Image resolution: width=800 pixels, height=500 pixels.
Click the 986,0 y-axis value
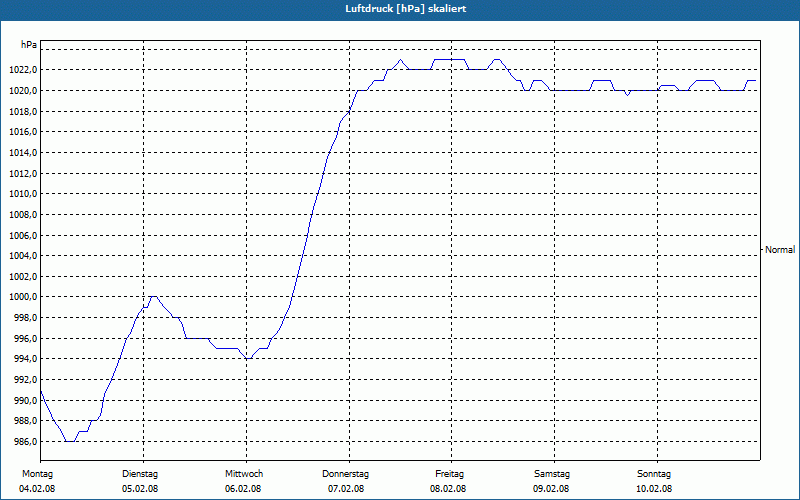25,442
